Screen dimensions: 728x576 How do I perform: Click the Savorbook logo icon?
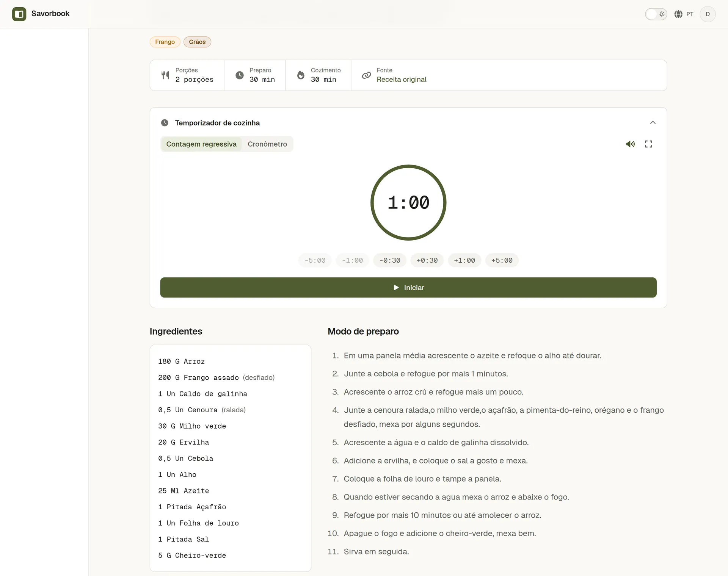(x=19, y=14)
